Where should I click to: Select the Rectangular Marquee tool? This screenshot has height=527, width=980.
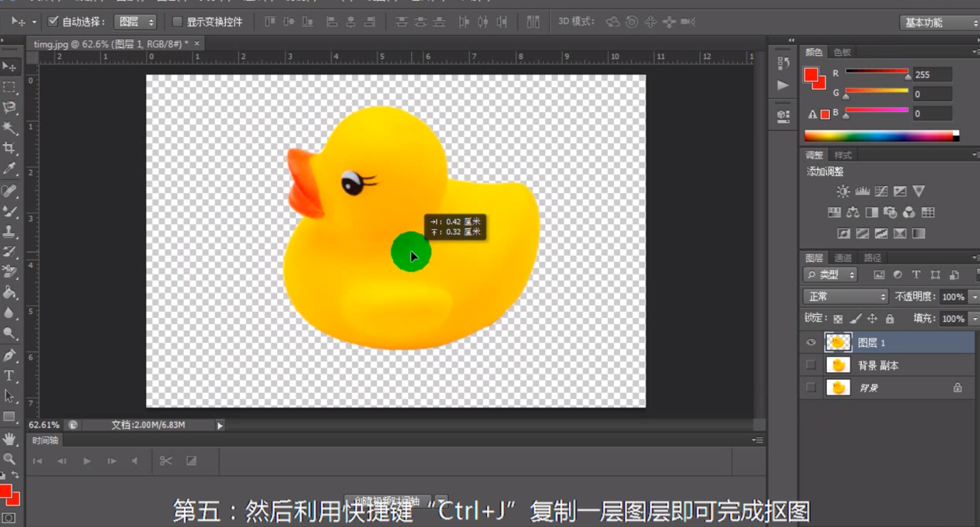coord(9,87)
